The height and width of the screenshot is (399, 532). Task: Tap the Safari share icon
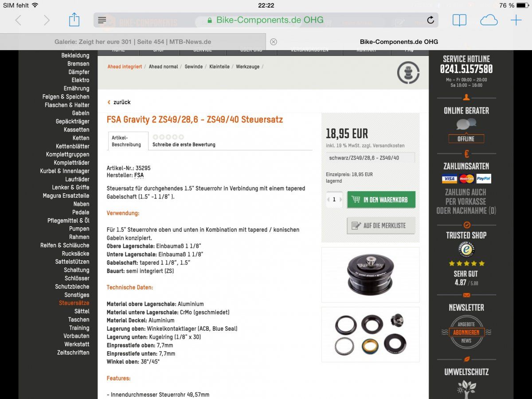pos(74,20)
